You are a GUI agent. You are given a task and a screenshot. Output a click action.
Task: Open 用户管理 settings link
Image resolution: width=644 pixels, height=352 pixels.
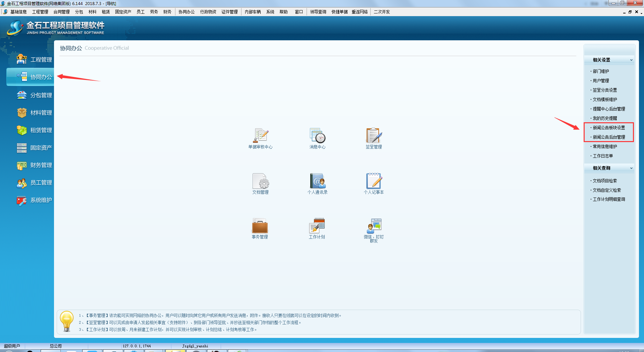pos(601,81)
